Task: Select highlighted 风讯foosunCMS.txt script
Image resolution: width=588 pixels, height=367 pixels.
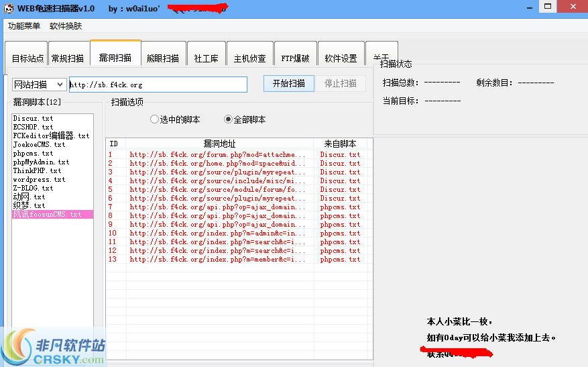Action: [x=52, y=214]
